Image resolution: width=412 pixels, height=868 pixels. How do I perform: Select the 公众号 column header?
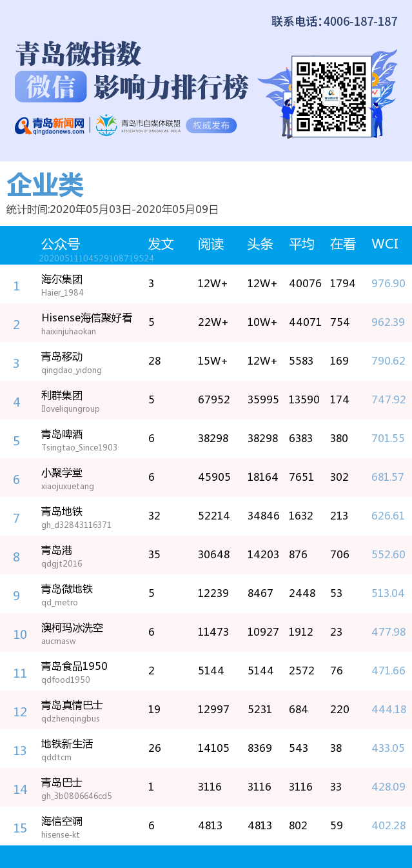click(x=61, y=244)
